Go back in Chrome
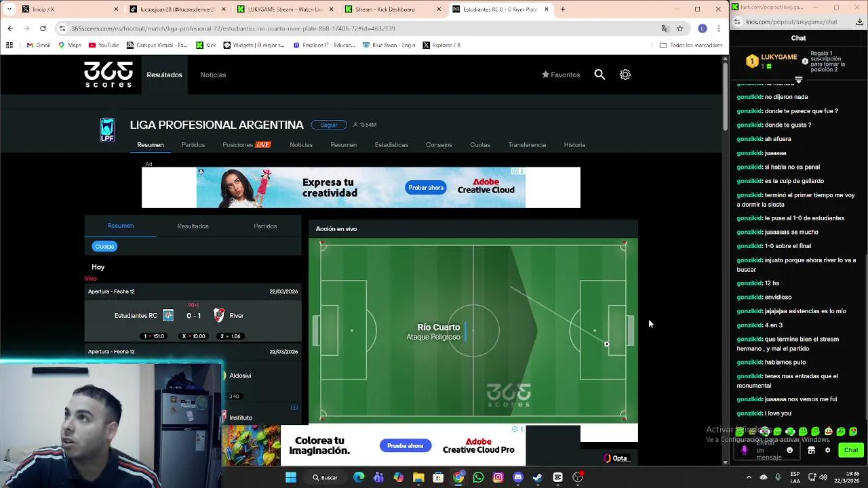 point(10,28)
